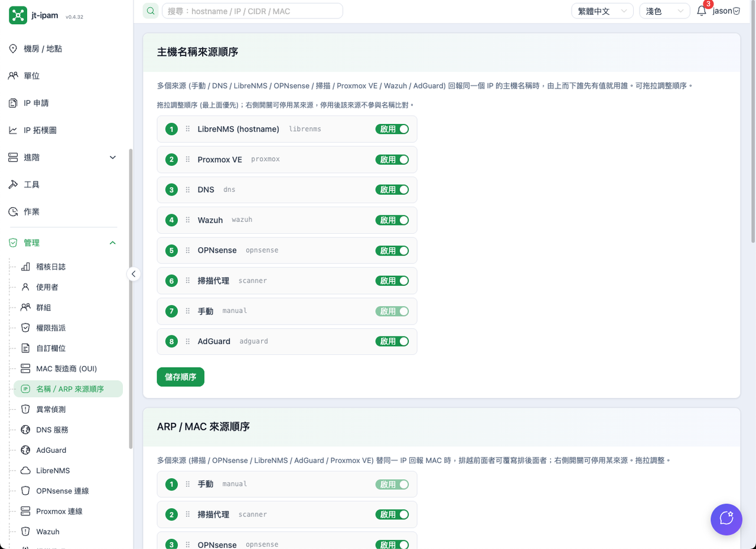This screenshot has height=549, width=756.
Task: Click the MAC 製造商 (OUI) server icon
Action: click(25, 368)
